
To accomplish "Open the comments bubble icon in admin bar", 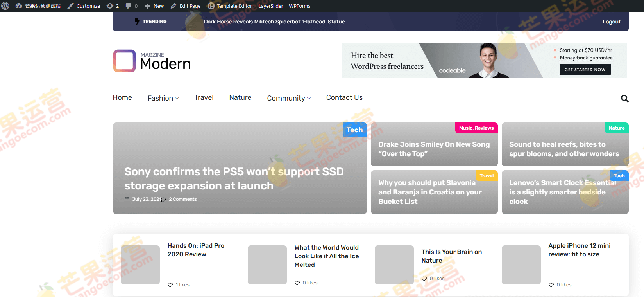I will pyautogui.click(x=128, y=6).
